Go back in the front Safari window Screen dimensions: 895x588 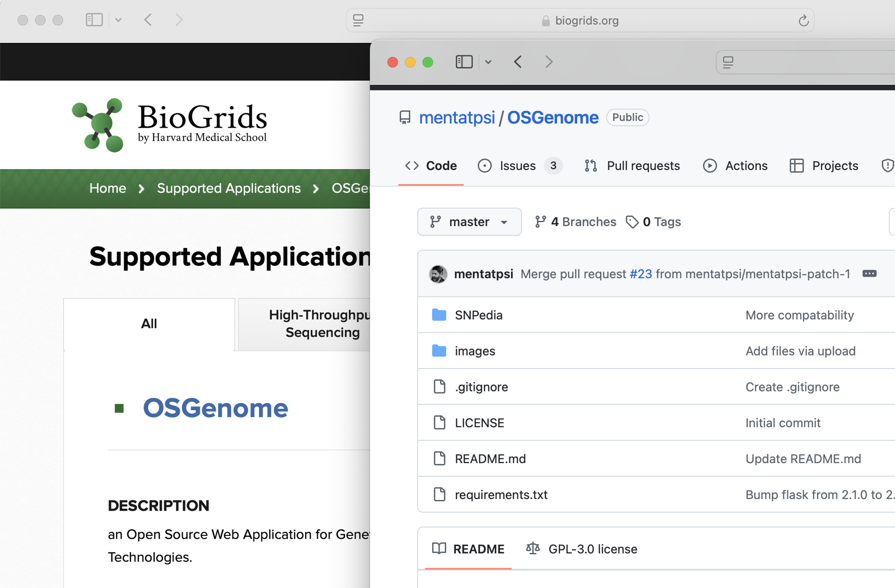coord(518,62)
